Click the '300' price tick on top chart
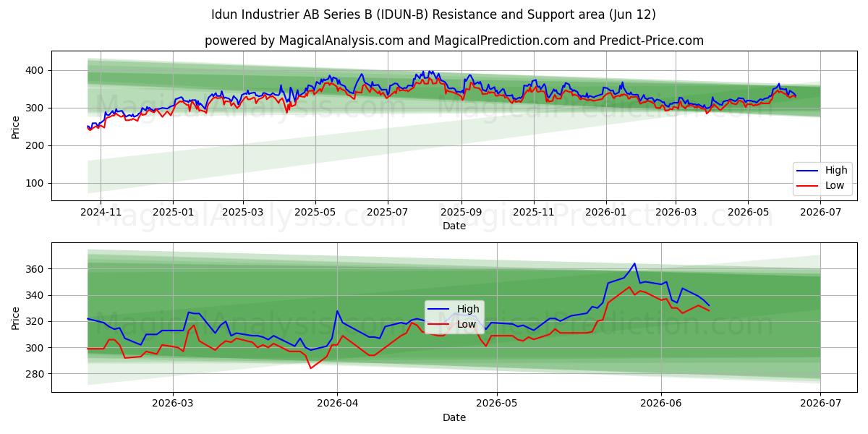The image size is (868, 434). [x=36, y=108]
